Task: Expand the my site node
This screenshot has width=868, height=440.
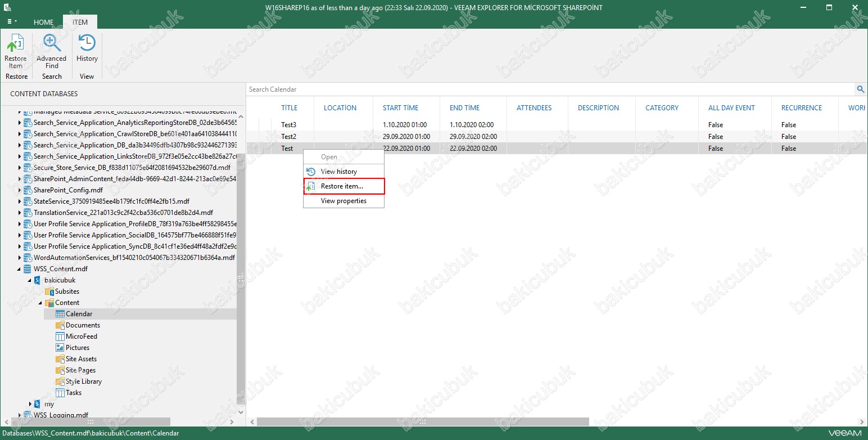Action: pos(30,404)
